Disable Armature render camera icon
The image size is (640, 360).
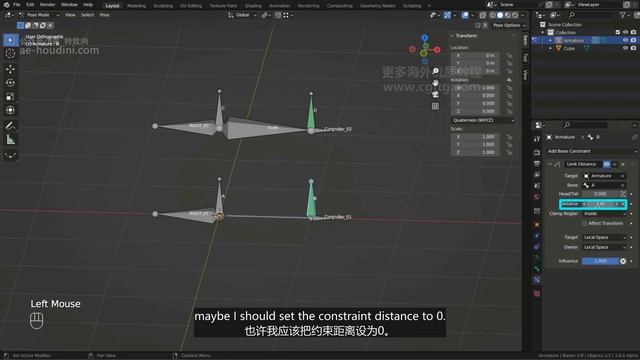pos(633,40)
